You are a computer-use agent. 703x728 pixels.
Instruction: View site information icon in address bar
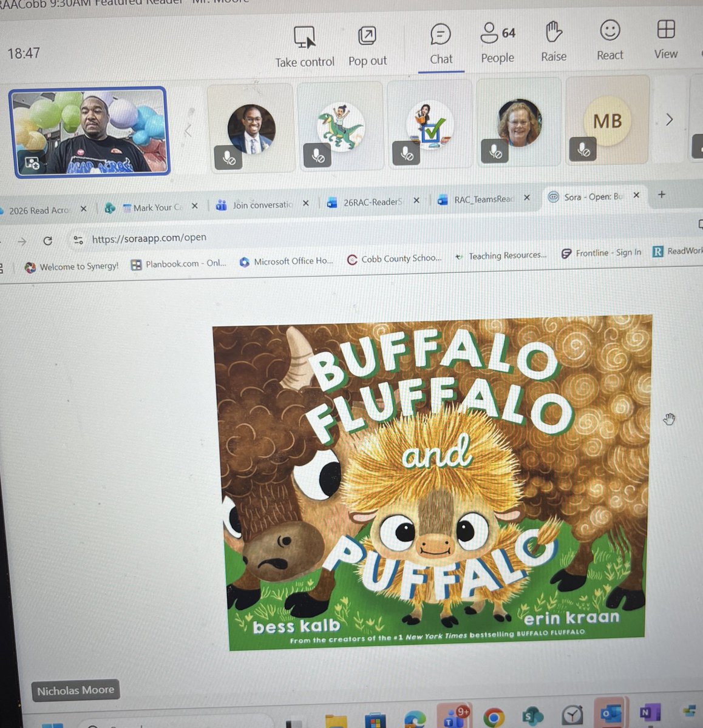78,240
